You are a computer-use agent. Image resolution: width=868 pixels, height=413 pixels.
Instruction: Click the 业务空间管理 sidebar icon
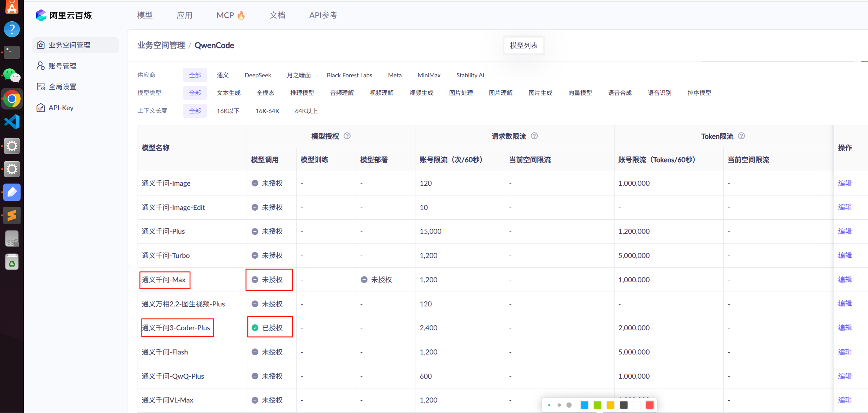point(41,45)
